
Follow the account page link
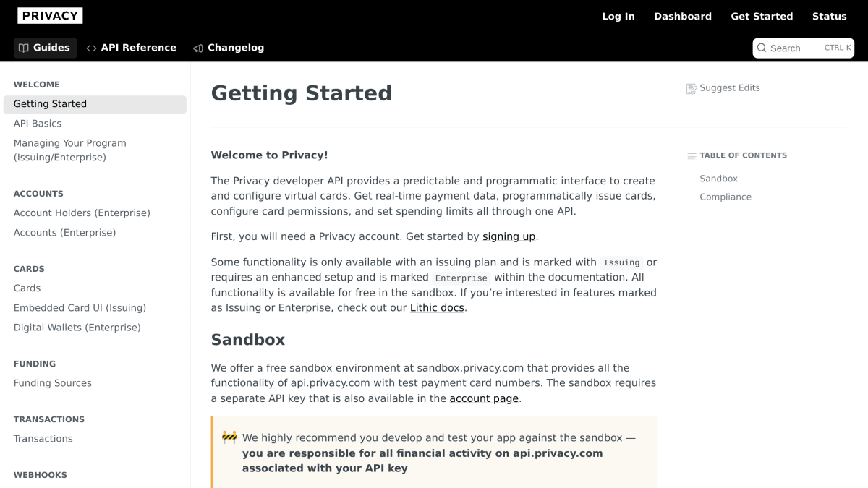pyautogui.click(x=484, y=398)
